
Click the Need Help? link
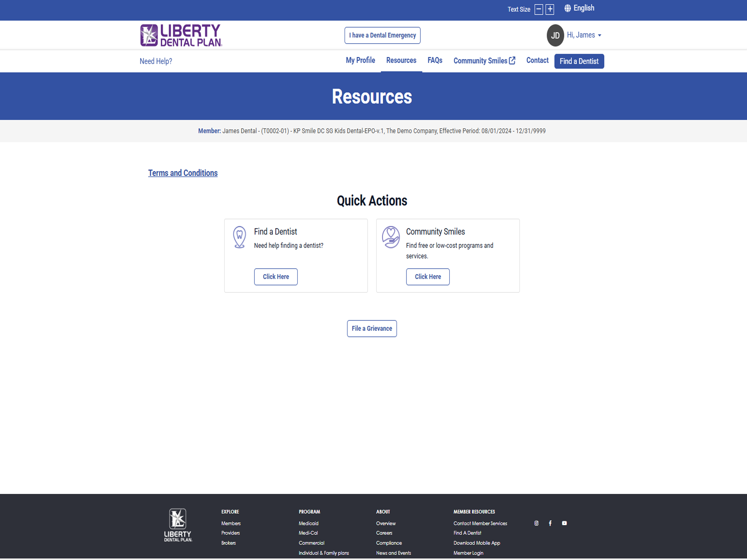point(156,61)
